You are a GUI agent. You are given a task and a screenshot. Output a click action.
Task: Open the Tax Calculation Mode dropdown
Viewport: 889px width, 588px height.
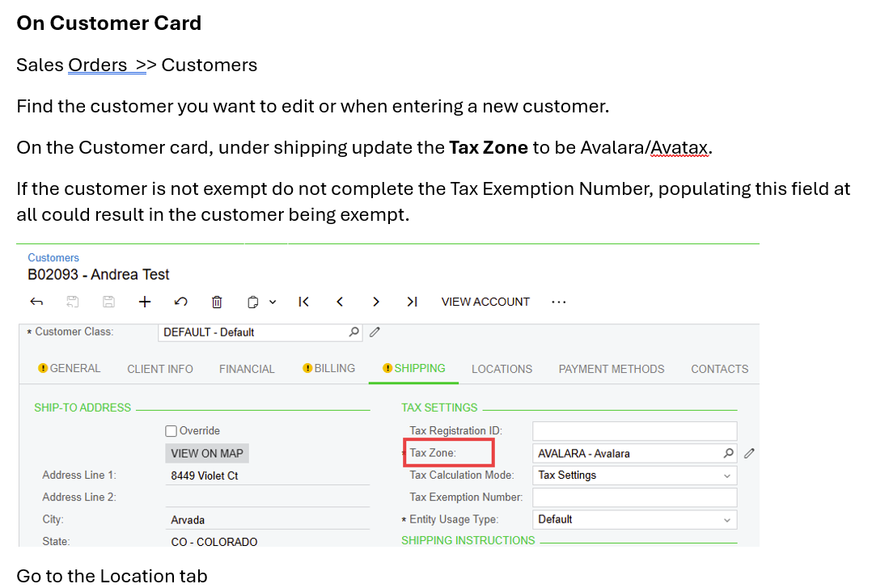634,475
